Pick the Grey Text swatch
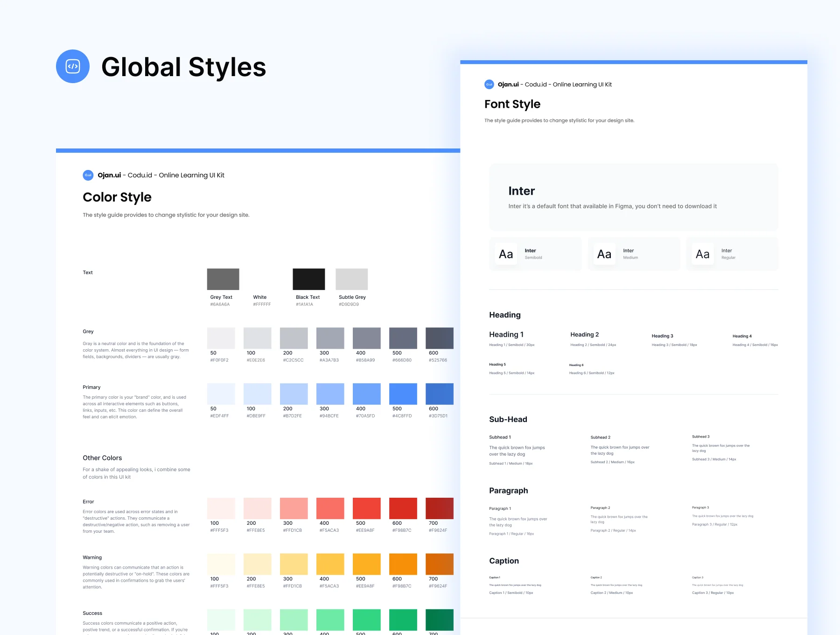Screen dimensions: 840x635 [223, 279]
